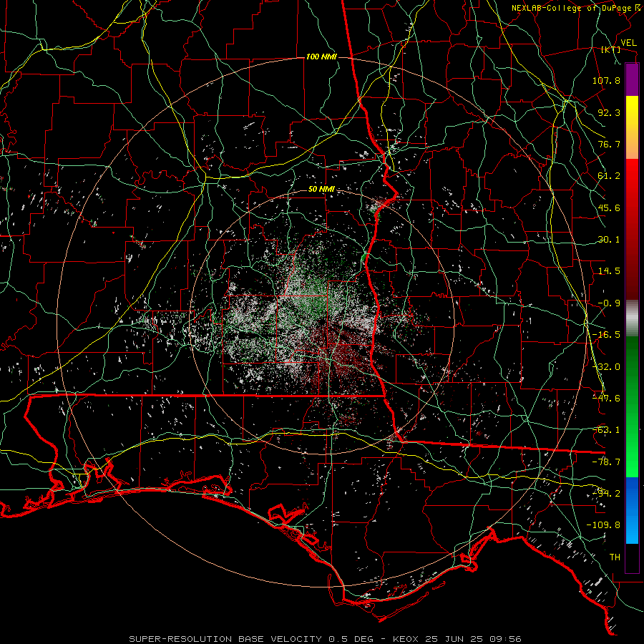The width and height of the screenshot is (644, 644).
Task: Click the -78.7 velocity scale value
Action: pos(606,462)
